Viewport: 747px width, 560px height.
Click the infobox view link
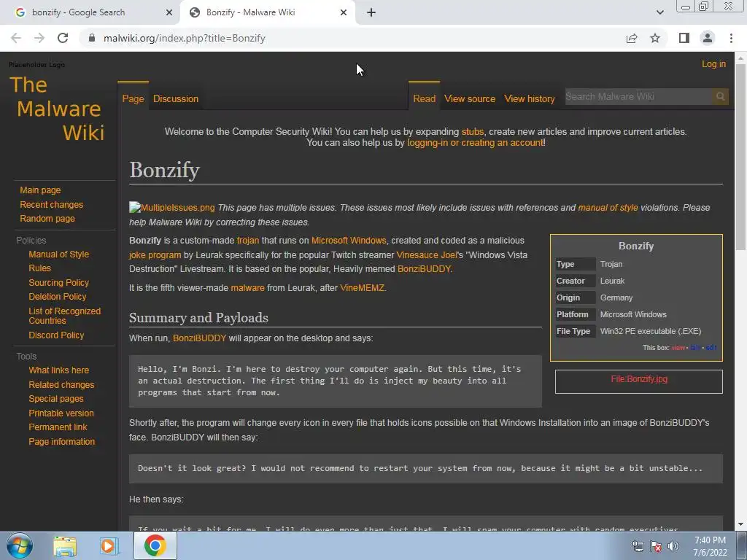coord(678,348)
